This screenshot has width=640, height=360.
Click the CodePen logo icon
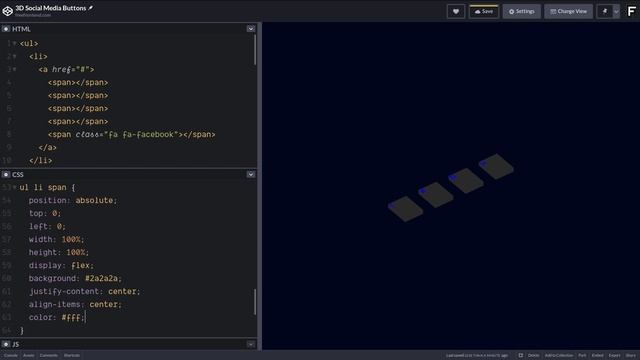pos(7,11)
